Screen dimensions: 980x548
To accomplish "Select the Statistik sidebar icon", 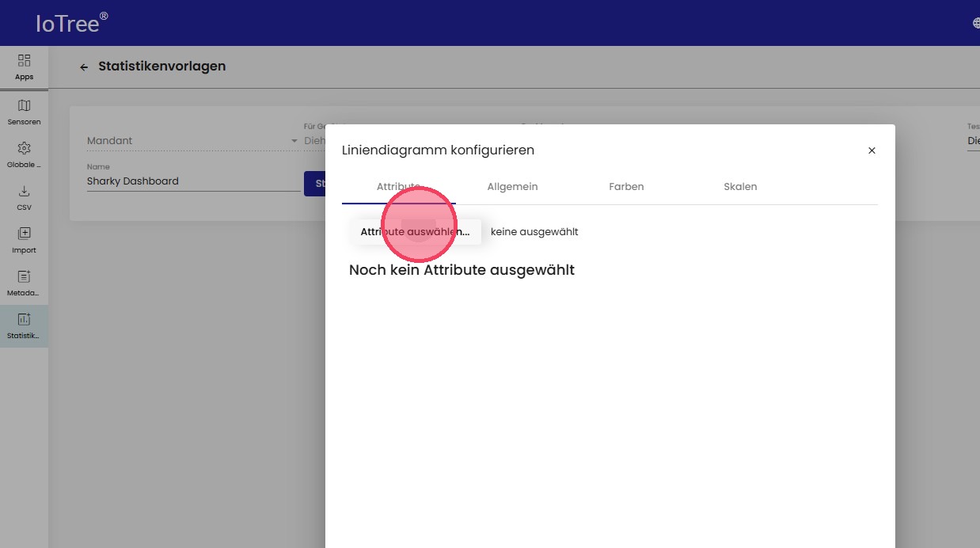I will pyautogui.click(x=24, y=325).
